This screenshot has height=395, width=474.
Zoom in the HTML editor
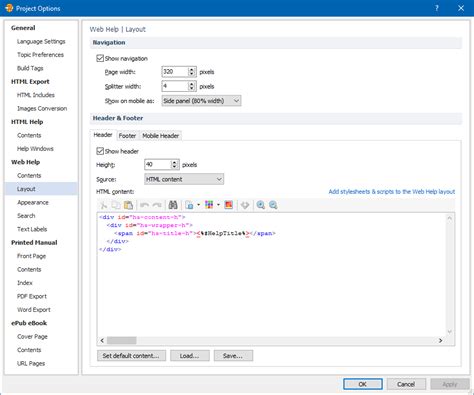click(261, 205)
